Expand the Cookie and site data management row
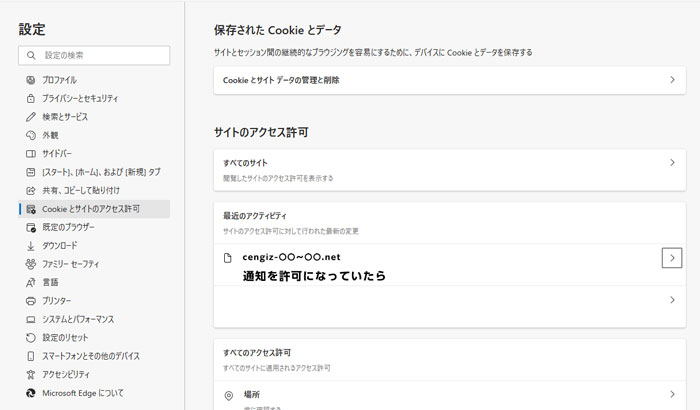The height and width of the screenshot is (410, 700). (450, 80)
